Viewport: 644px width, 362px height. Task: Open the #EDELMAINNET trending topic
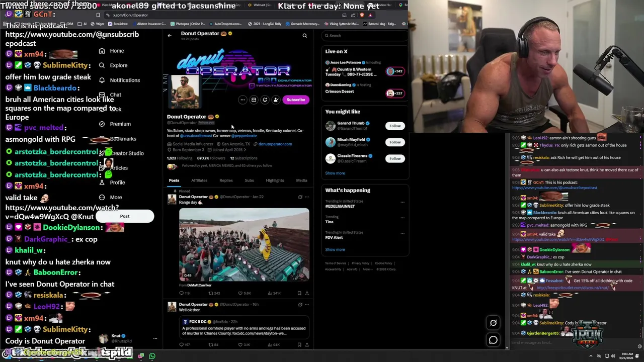tap(340, 206)
